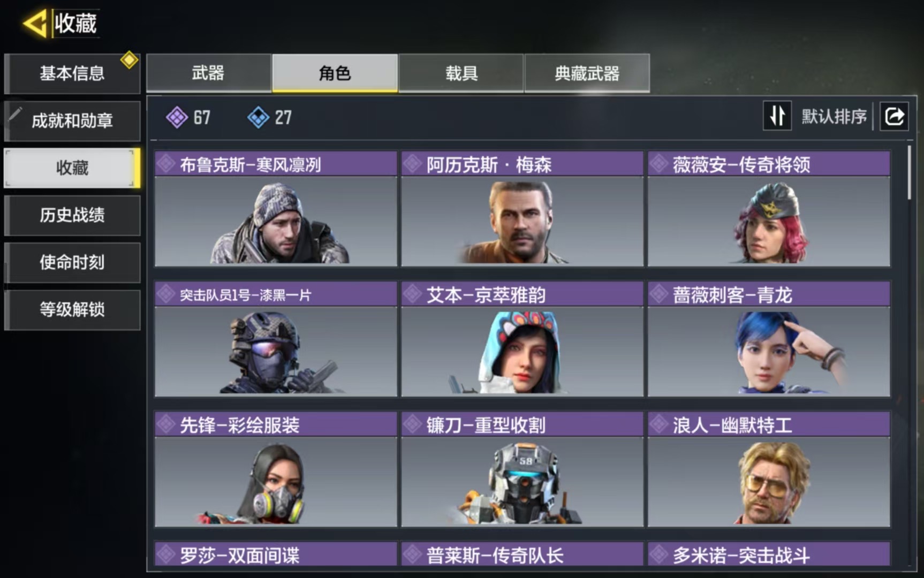
Task: Click the pencil edit icon beside 成就和勋章
Action: click(15, 114)
